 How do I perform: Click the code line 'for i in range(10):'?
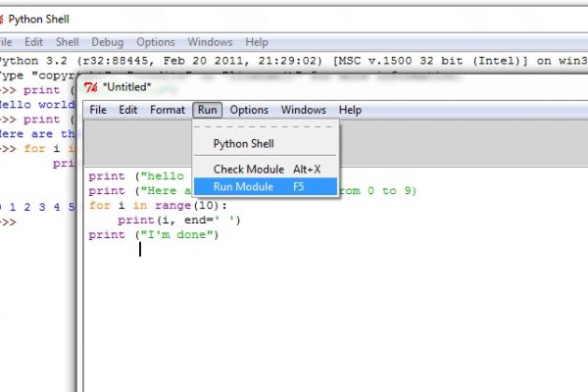(x=158, y=206)
